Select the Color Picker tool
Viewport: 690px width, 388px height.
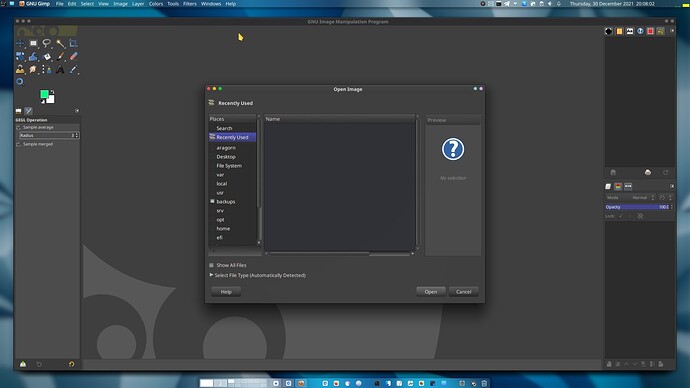tap(73, 70)
